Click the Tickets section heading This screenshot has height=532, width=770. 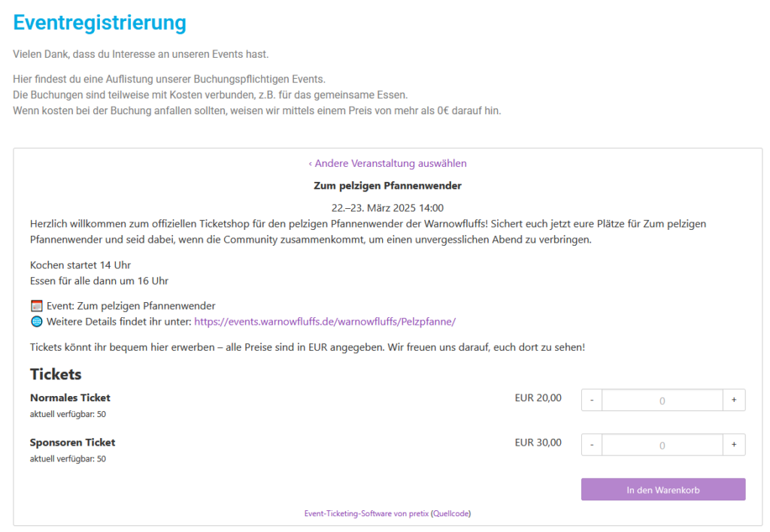point(56,374)
